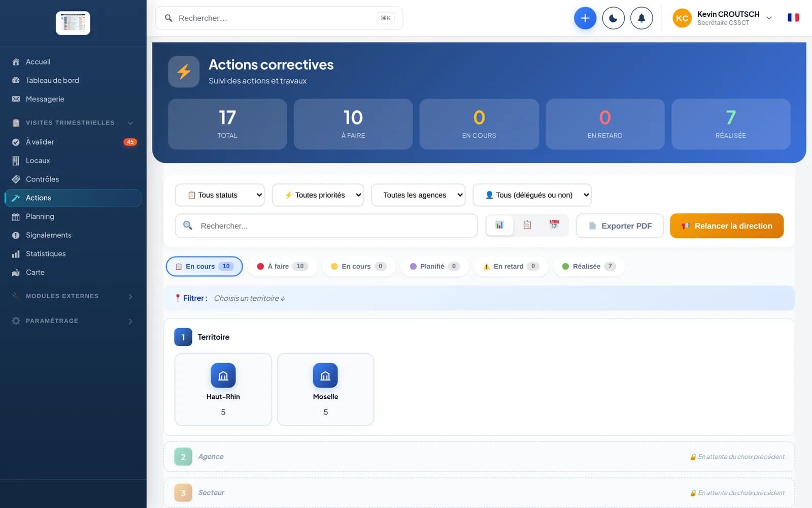Select the À faire 10 tab
Viewport: 812px width, 508px height.
click(282, 266)
